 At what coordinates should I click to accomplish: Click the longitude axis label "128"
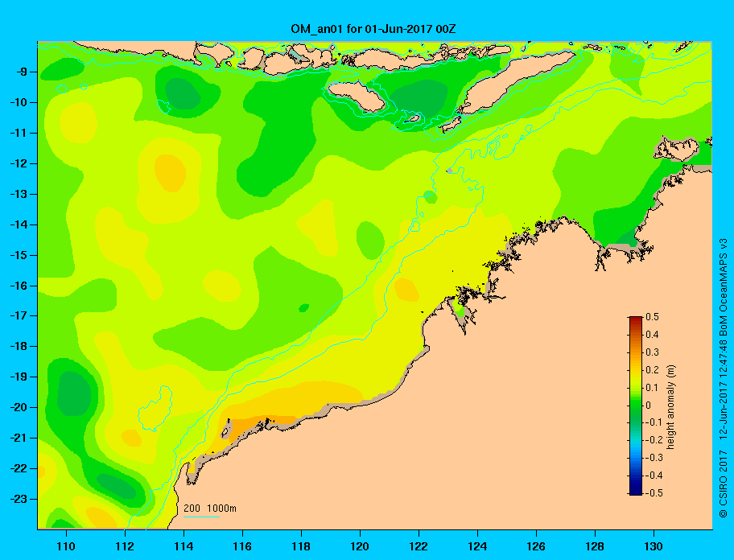tap(595, 546)
